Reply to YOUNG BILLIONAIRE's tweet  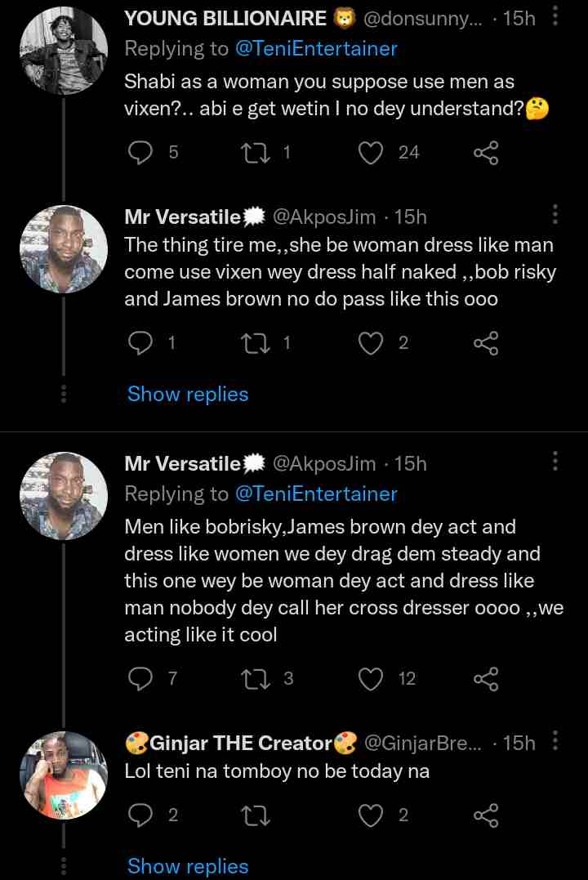[142, 152]
